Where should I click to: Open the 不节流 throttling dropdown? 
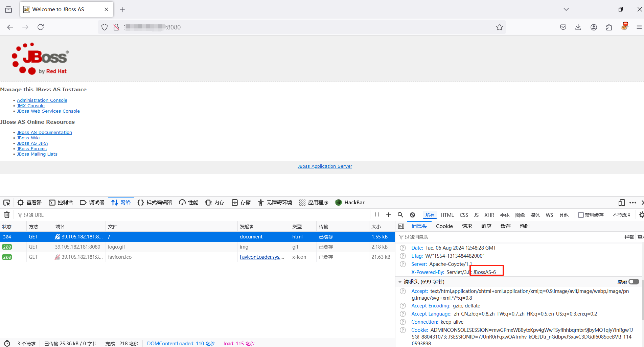pos(621,215)
